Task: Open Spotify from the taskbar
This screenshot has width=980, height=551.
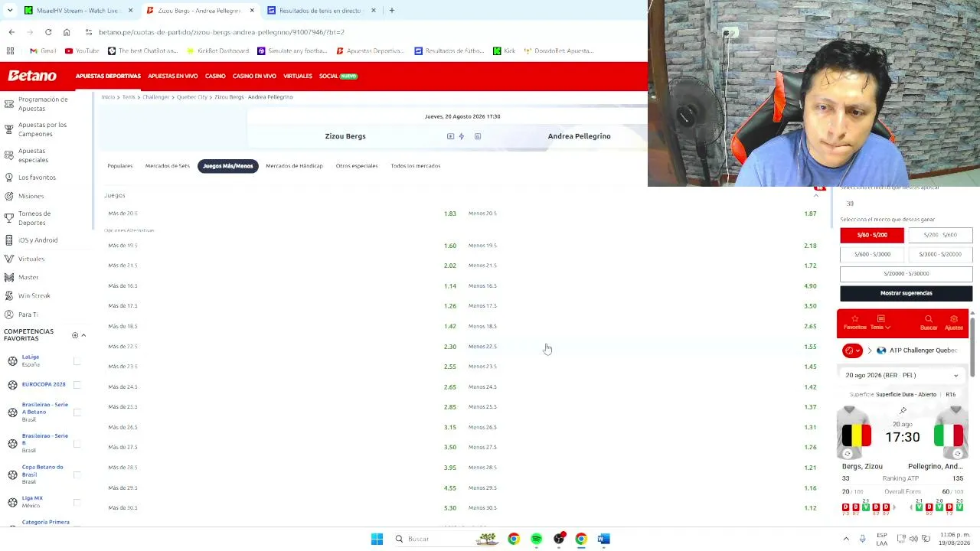Action: click(x=536, y=539)
